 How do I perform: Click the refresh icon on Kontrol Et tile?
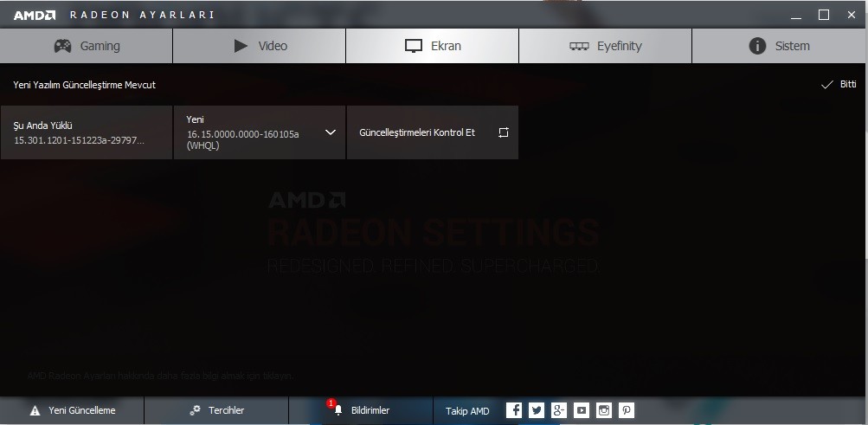pyautogui.click(x=503, y=132)
